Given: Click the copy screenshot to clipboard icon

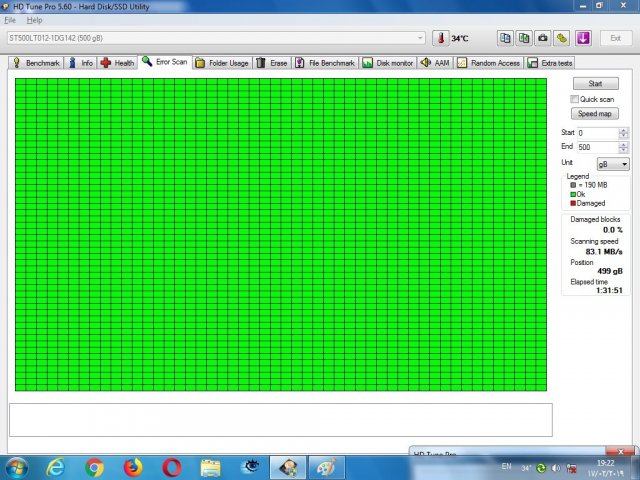Looking at the screenshot, I should pyautogui.click(x=524, y=38).
